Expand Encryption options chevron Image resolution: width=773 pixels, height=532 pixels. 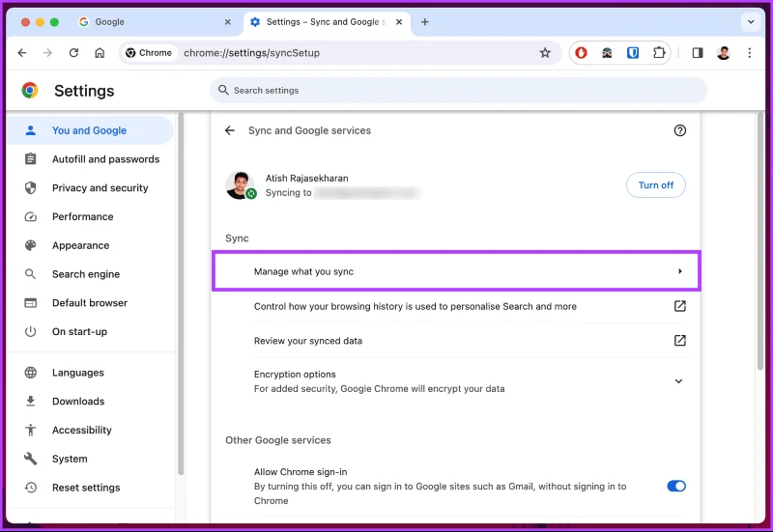(679, 381)
